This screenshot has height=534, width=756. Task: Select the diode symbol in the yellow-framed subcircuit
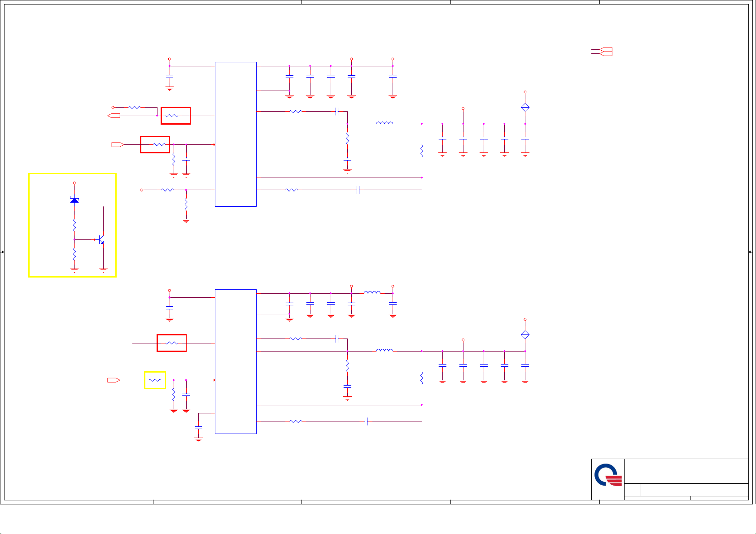pos(74,200)
